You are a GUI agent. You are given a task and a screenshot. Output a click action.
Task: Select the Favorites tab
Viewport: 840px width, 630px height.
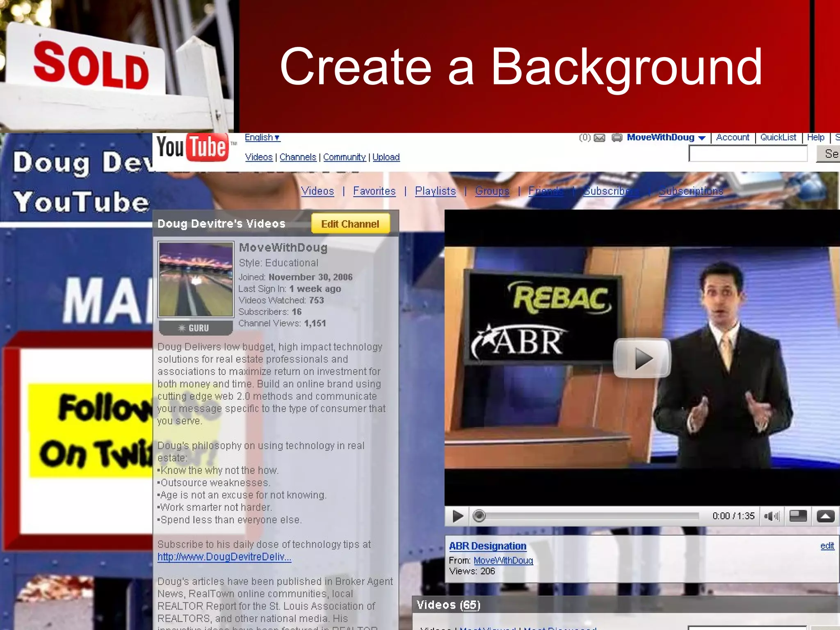[374, 191]
